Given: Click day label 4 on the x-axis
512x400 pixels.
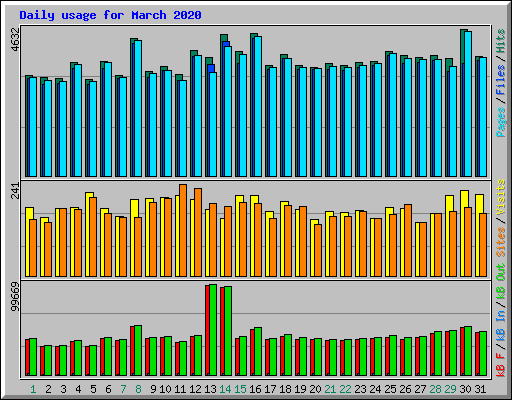Looking at the screenshot, I should (78, 389).
